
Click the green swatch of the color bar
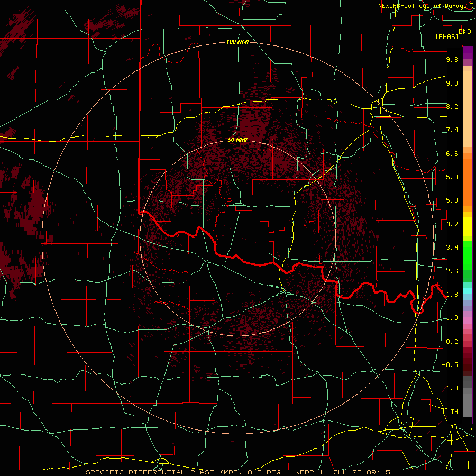[x=467, y=255]
